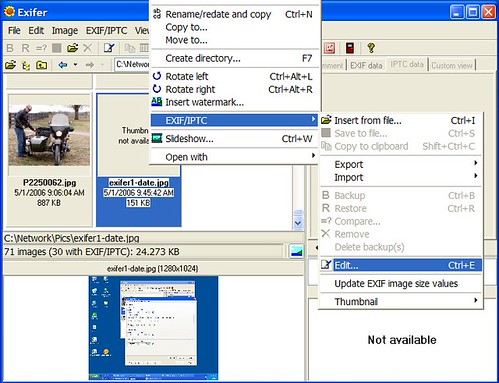Choose Rename/redate and copy

(234, 14)
